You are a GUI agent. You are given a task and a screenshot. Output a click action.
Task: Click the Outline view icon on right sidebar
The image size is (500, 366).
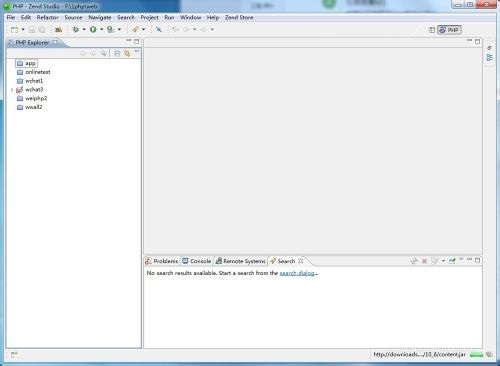point(490,57)
